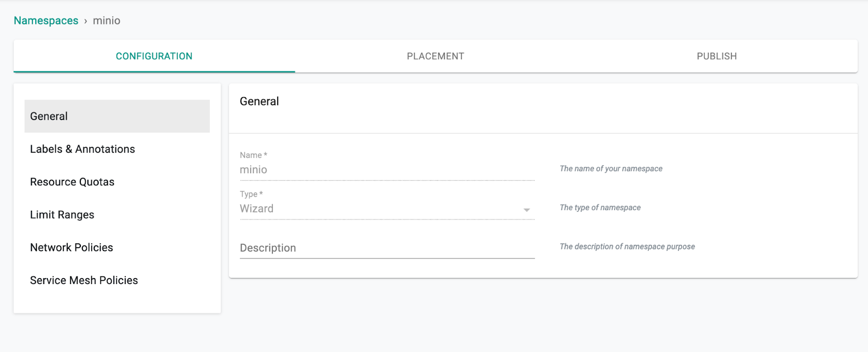
Task: Select the Limit Ranges section
Action: tap(62, 215)
